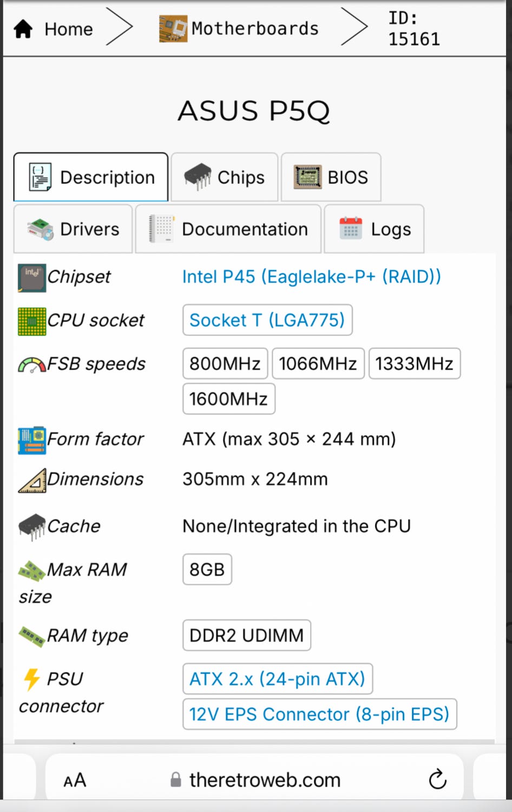The image size is (512, 812).
Task: Click the Cache chip icon
Action: 32,526
